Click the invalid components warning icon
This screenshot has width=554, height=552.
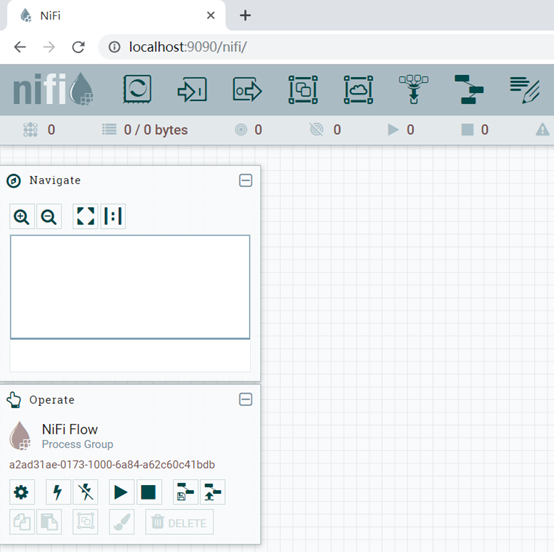pos(542,130)
